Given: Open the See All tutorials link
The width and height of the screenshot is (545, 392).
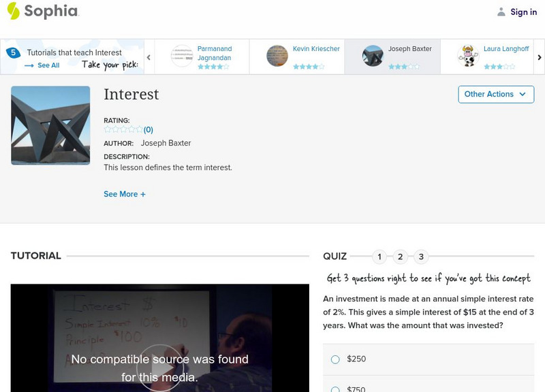Looking at the screenshot, I should point(48,65).
